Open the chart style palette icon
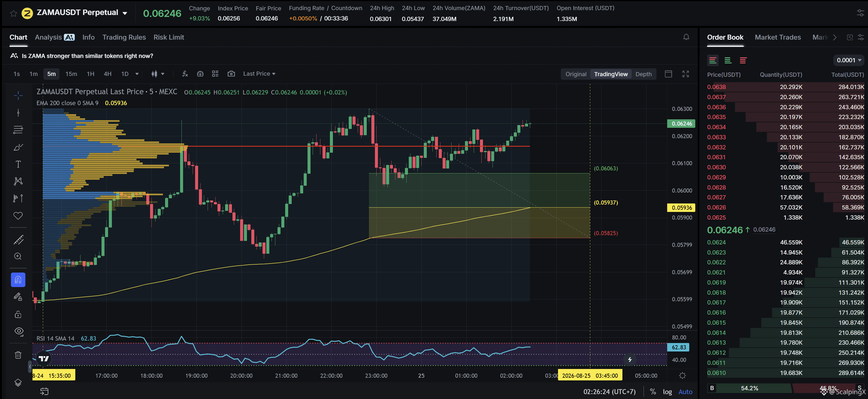Viewport: 868px width, 399px height. pos(200,74)
